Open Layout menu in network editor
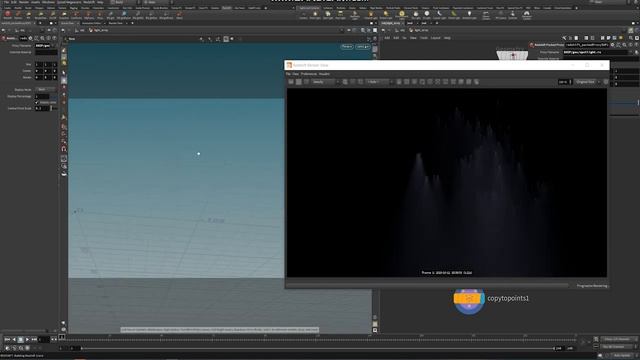The width and height of the screenshot is (640, 360). click(x=436, y=38)
